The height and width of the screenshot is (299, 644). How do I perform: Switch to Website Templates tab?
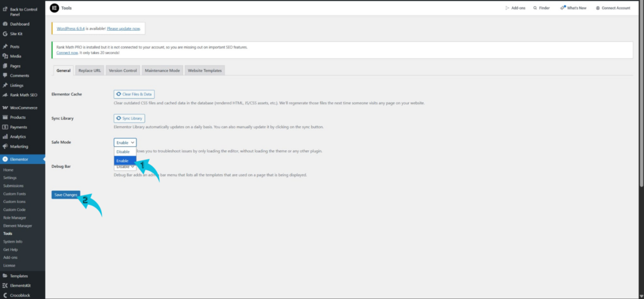(204, 70)
